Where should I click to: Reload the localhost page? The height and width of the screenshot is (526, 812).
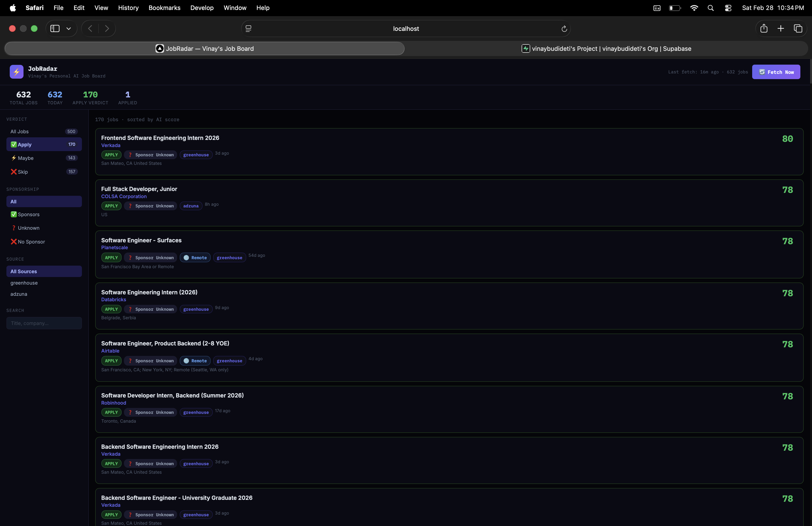(x=564, y=29)
